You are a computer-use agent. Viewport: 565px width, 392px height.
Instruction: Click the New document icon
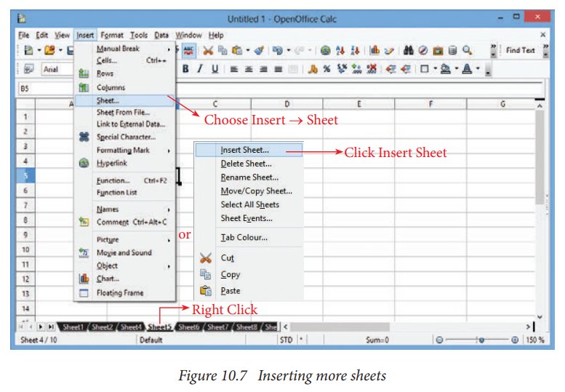(x=28, y=50)
